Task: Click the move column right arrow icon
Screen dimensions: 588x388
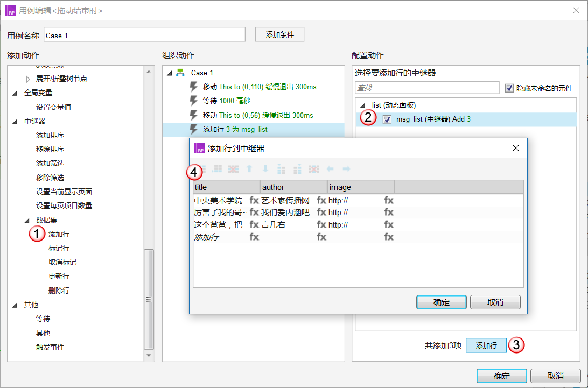Action: (347, 169)
